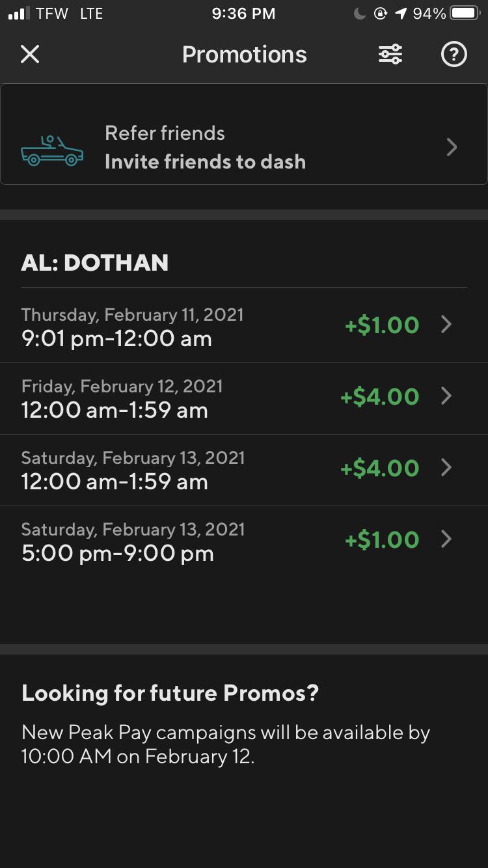Image resolution: width=488 pixels, height=868 pixels.
Task: Tap the Do Not Disturb moon icon
Action: 359,13
